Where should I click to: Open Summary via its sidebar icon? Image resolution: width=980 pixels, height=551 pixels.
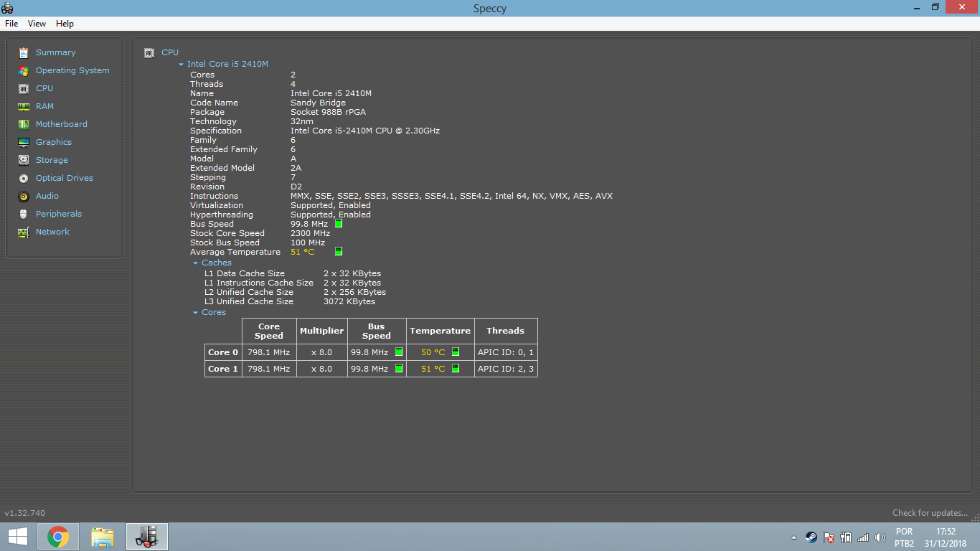pos(24,52)
